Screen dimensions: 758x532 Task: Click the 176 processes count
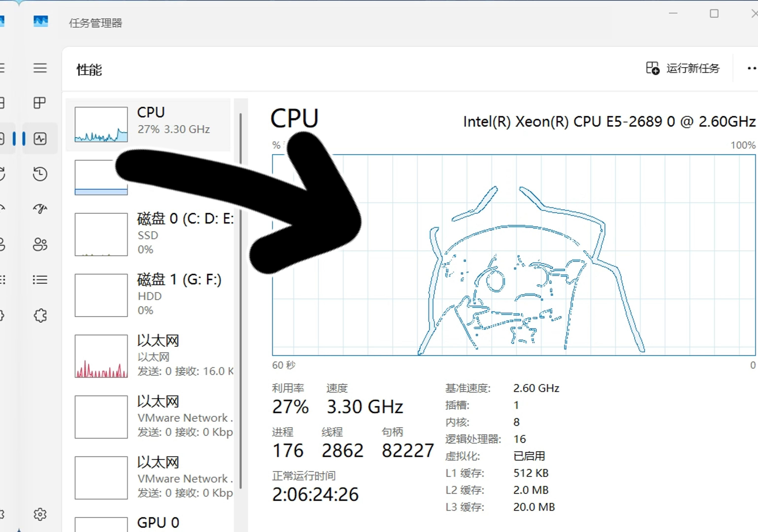(x=288, y=450)
